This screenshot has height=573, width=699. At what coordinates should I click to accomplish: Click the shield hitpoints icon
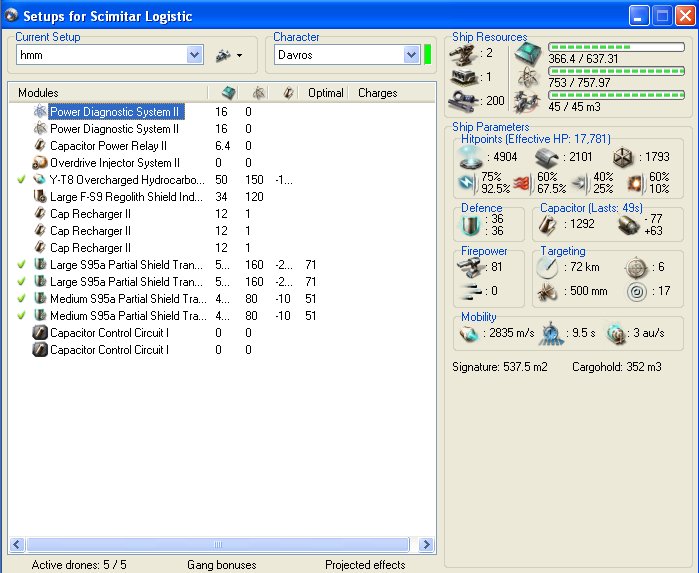(470, 157)
